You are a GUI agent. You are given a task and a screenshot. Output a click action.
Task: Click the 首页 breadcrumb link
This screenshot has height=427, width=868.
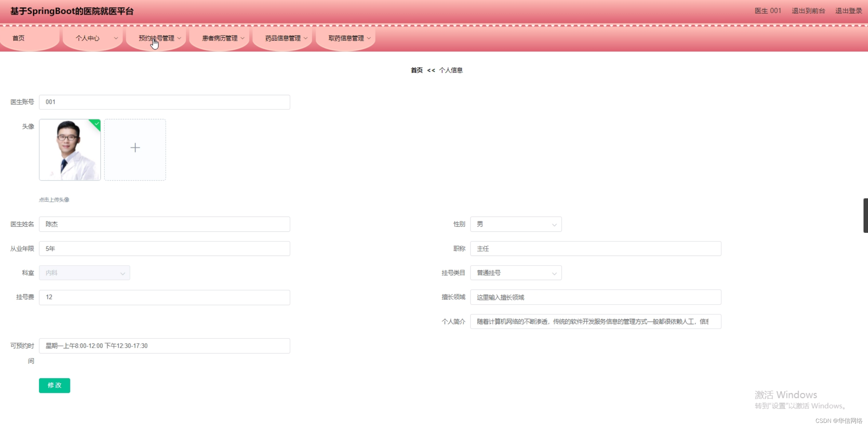click(416, 70)
